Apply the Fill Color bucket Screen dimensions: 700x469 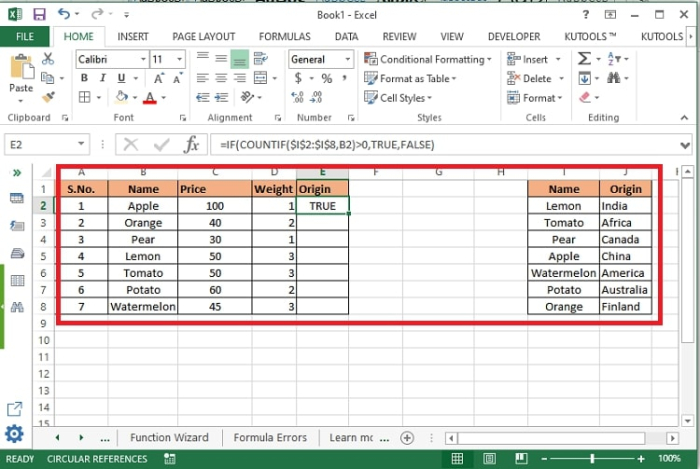[x=121, y=97]
